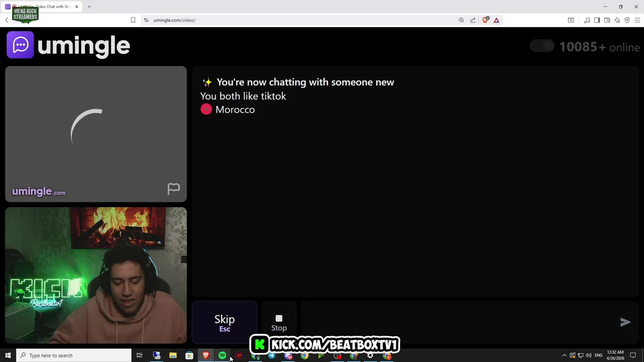Click the red Morocco flag circle
644x362 pixels.
click(206, 109)
